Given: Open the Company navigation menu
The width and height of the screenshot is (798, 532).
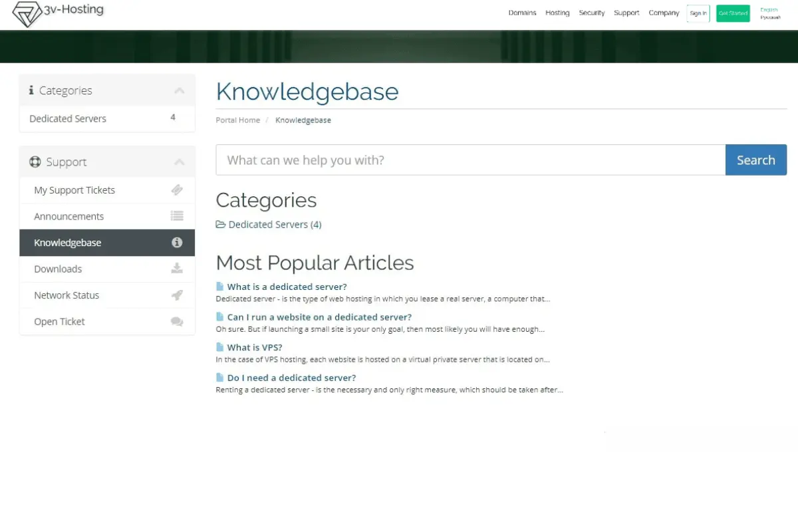Looking at the screenshot, I should [x=664, y=13].
